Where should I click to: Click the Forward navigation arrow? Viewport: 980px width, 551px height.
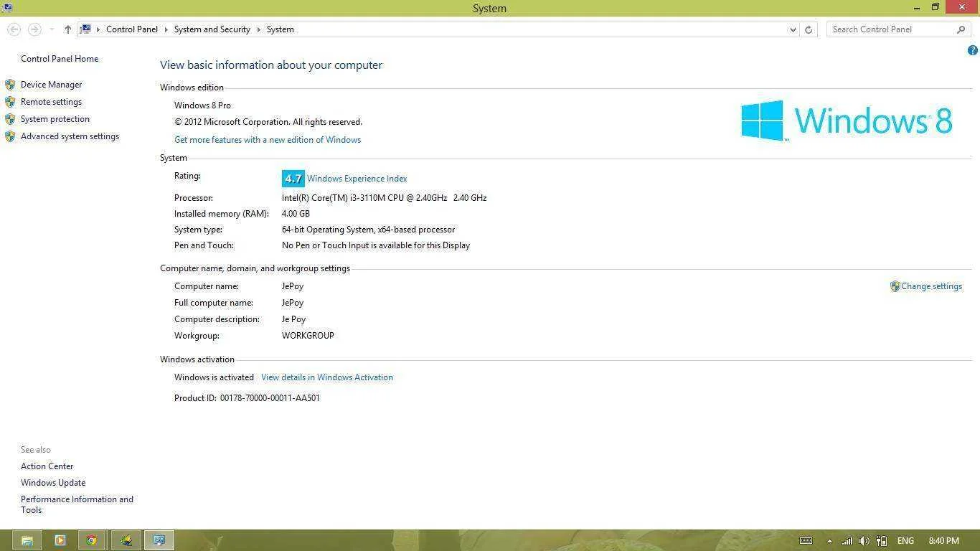pos(34,29)
